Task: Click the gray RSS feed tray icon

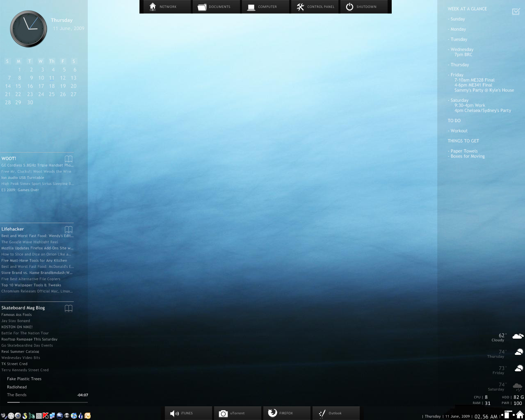Action: pos(39,415)
